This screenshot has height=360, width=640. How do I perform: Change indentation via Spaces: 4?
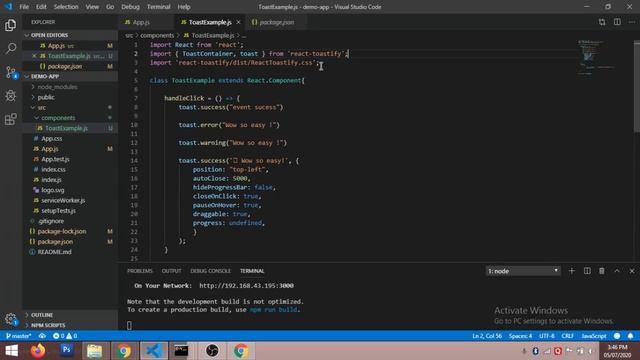tap(520, 336)
